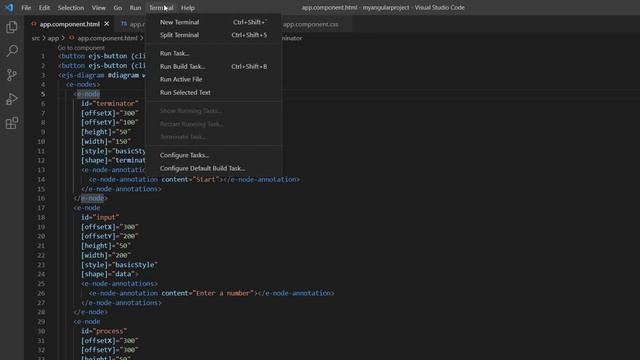Switch to the app.component.css tab
Screen dimensions: 640x360
pos(310,24)
